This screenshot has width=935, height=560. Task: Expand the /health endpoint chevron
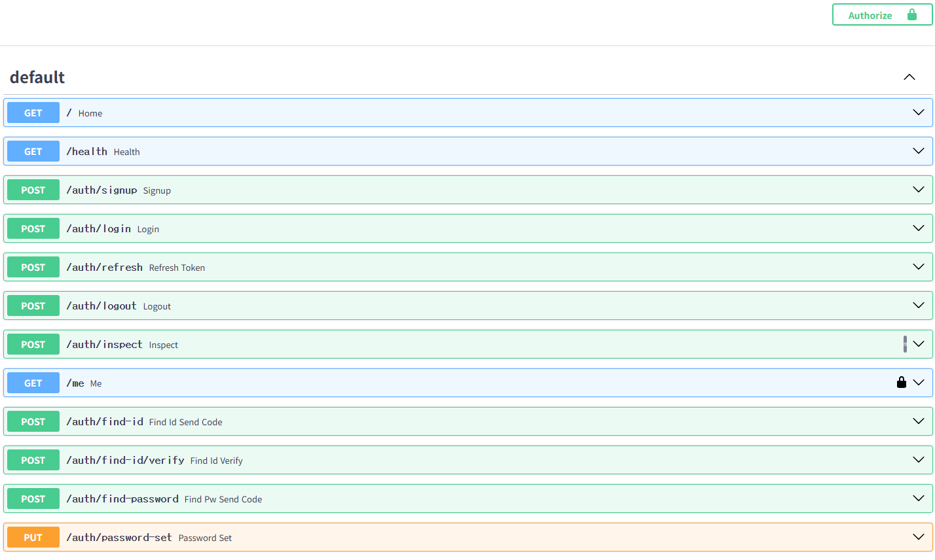point(919,151)
